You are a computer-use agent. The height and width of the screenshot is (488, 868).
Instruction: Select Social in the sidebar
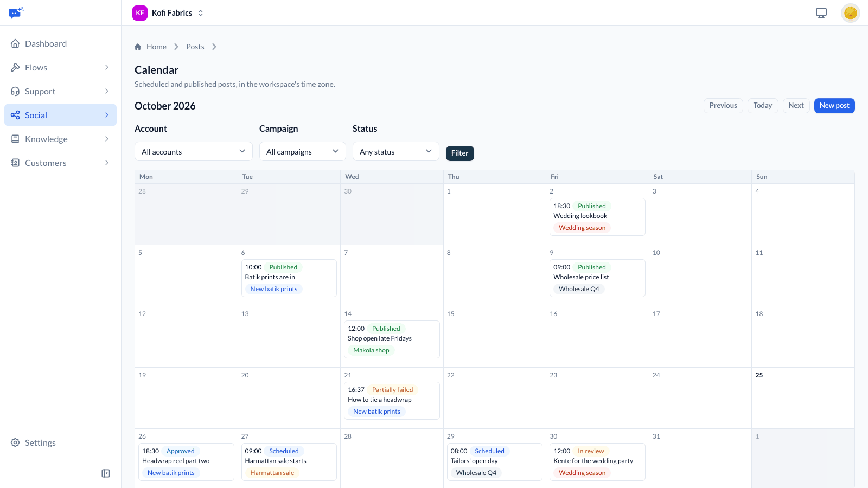(x=60, y=115)
